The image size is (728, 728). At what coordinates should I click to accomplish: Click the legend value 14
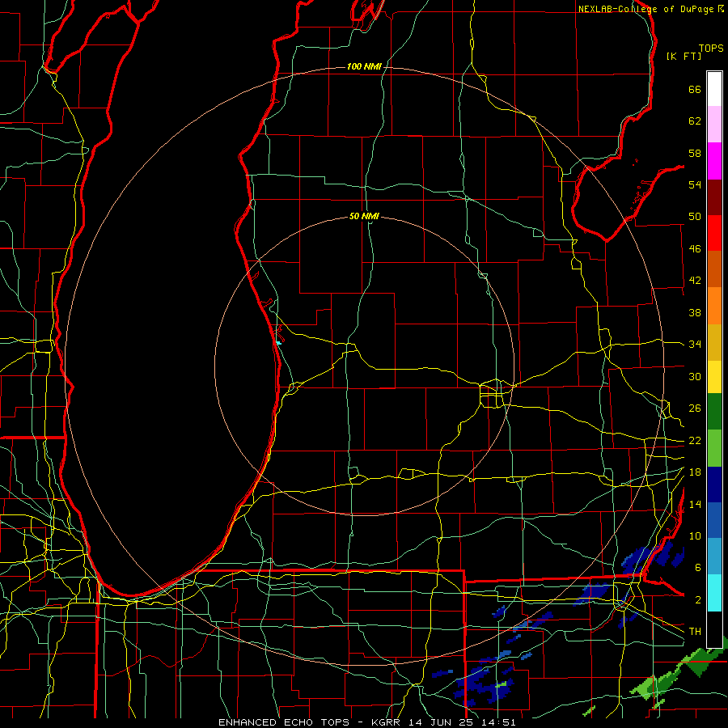pos(695,504)
